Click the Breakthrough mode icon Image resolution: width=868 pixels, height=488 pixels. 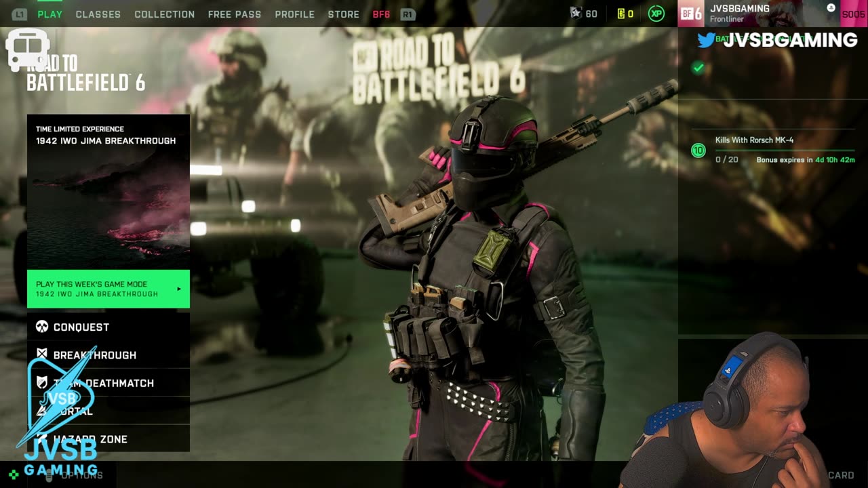click(x=42, y=354)
